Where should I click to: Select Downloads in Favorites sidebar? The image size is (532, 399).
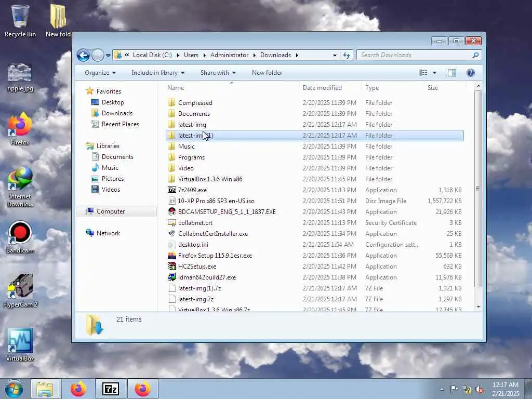pos(117,113)
